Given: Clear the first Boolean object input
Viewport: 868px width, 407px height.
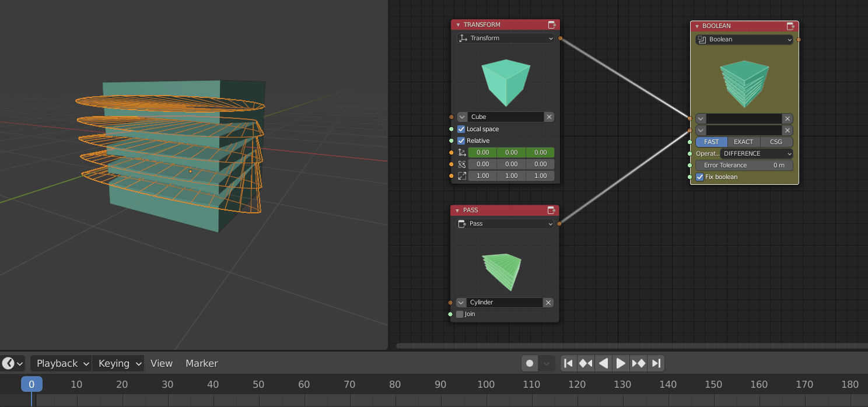Looking at the screenshot, I should 787,118.
